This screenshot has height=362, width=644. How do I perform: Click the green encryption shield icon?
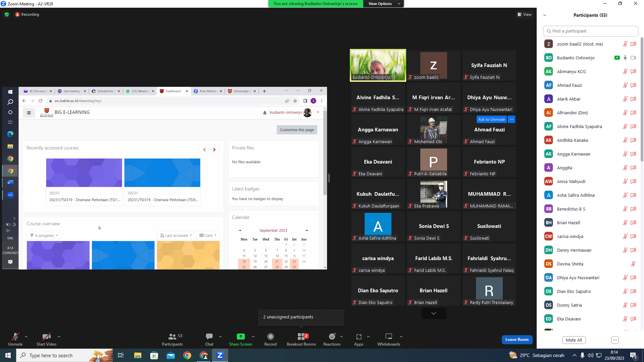7,14
